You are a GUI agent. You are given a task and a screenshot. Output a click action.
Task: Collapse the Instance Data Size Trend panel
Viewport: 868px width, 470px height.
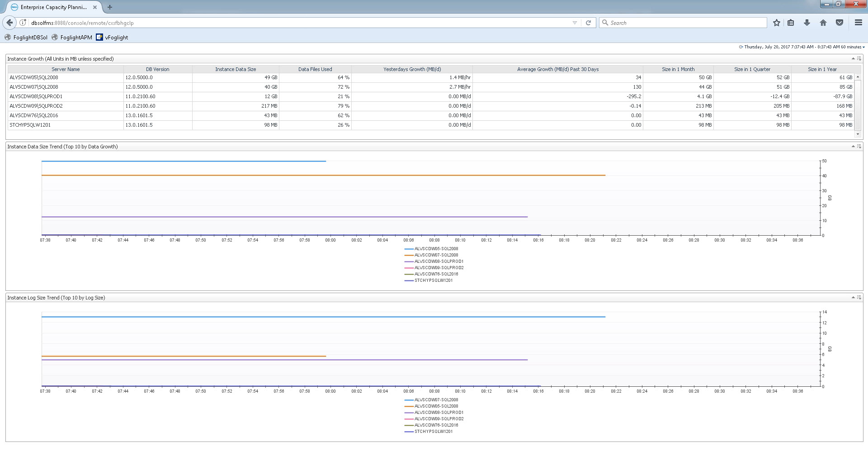[x=853, y=146]
